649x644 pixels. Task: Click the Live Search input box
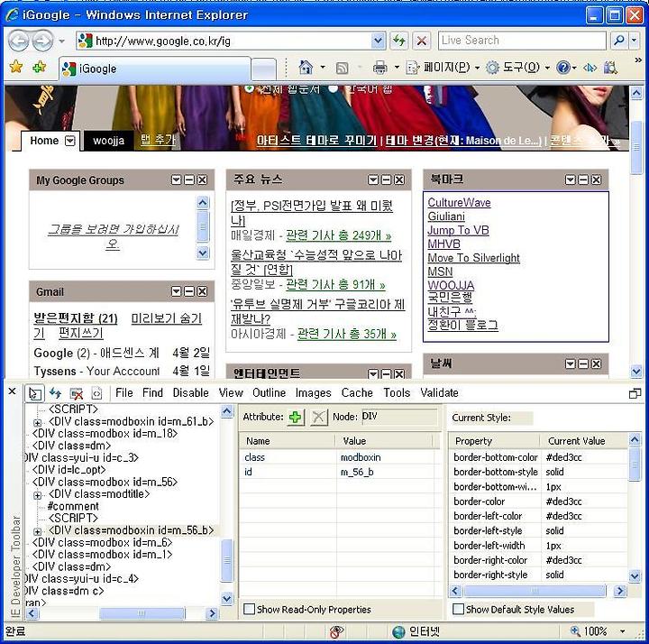click(522, 41)
